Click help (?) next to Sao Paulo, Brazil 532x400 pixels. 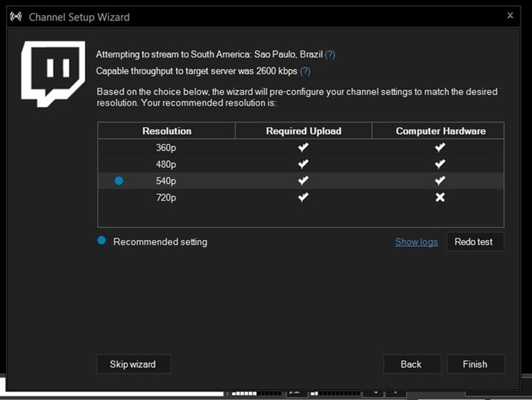tap(330, 54)
